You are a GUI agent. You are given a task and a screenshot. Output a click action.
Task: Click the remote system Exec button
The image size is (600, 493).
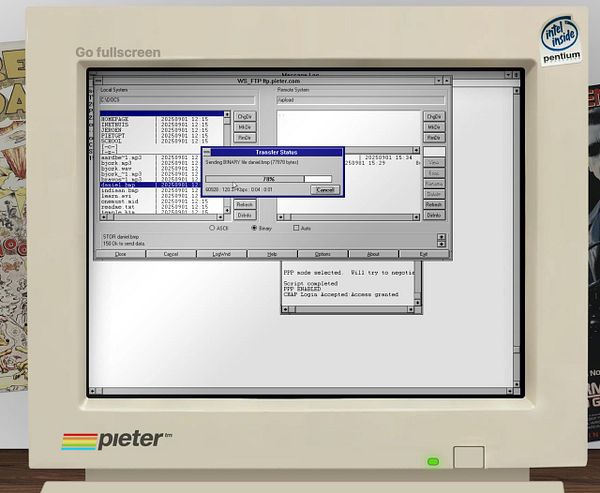[434, 173]
